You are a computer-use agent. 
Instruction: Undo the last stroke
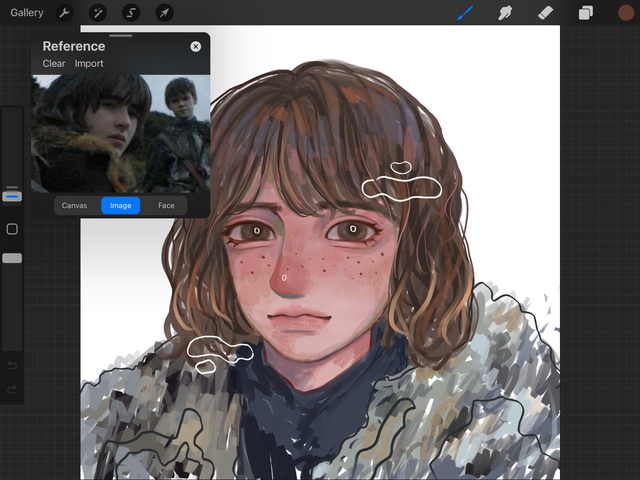point(12,365)
